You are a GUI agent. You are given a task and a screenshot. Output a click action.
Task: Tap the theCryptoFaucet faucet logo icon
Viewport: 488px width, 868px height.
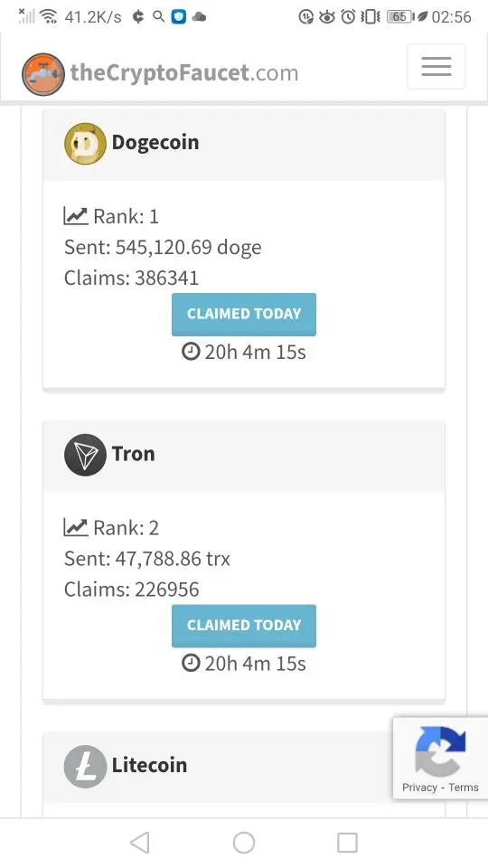(43, 74)
